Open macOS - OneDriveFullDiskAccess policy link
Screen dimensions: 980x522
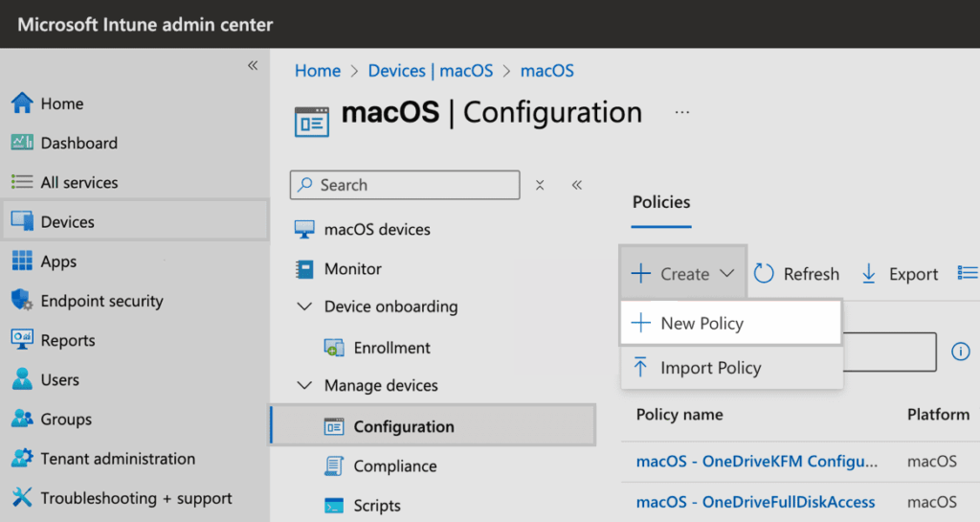point(755,502)
